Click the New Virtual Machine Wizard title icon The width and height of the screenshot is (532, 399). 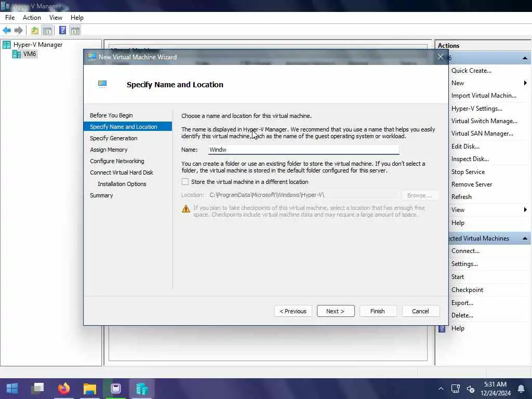[x=91, y=57]
